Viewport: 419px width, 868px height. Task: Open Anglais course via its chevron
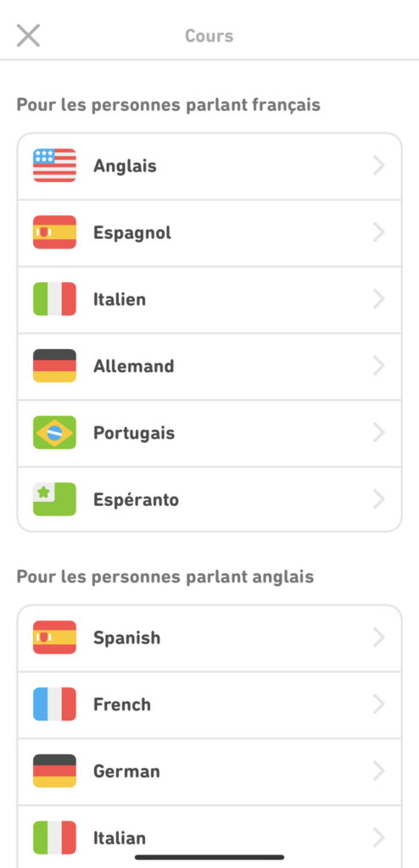coord(379,165)
